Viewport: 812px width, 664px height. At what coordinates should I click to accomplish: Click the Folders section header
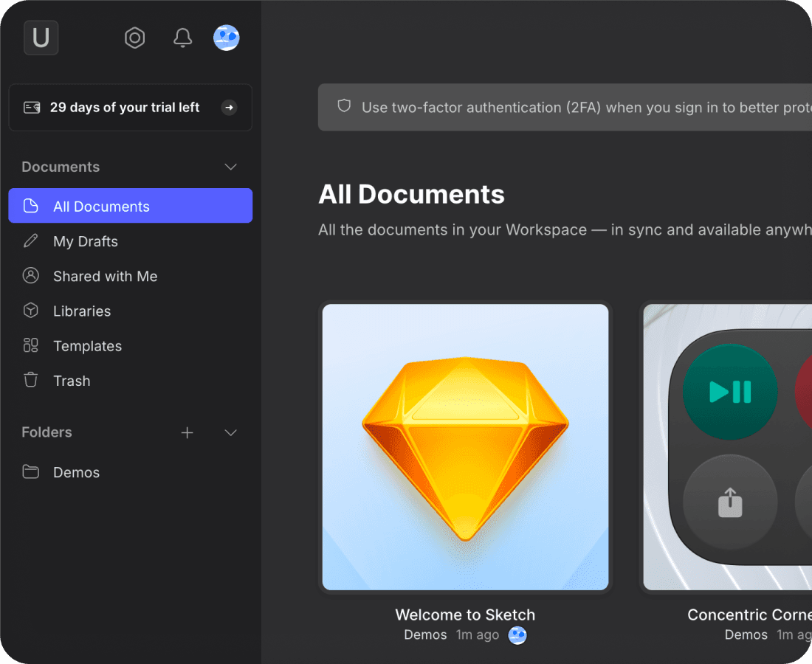(x=47, y=432)
